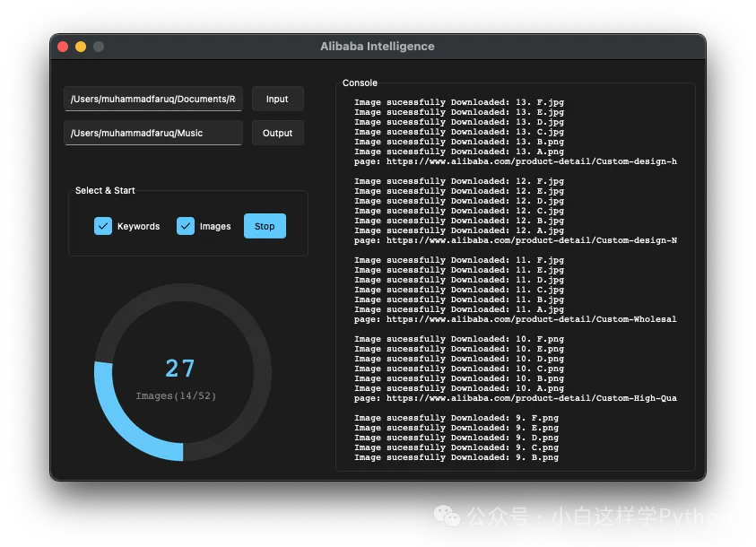
Task: Uncheck the Keywords checkbox
Action: [103, 226]
